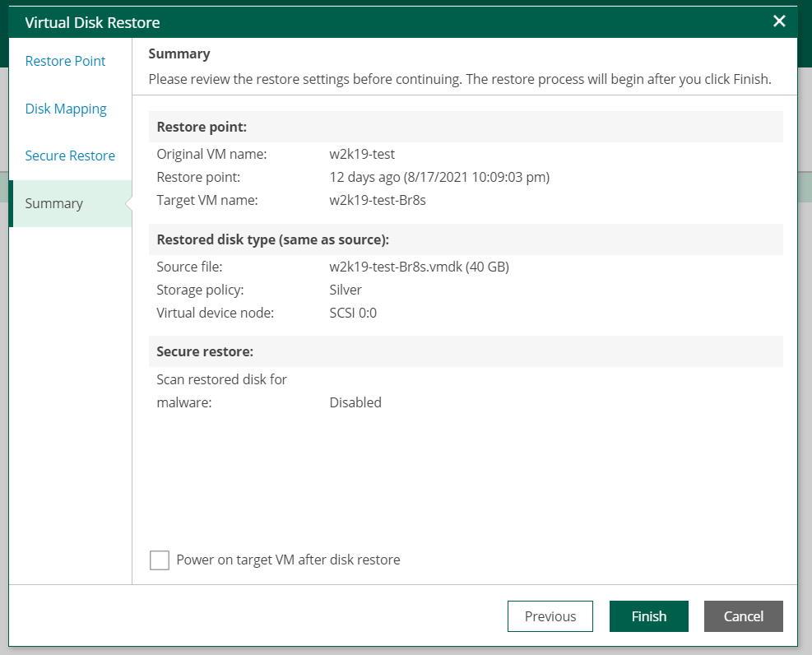Click the Virtual Disk Restore title bar text
The width and height of the screenshot is (812, 655).
[91, 22]
